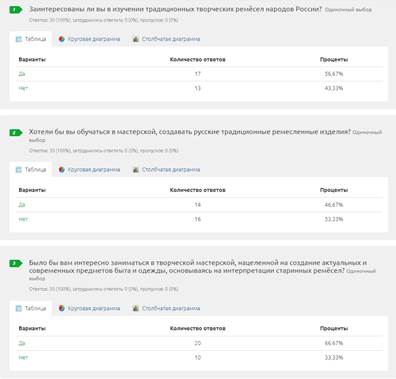Image resolution: width=396 pixels, height=379 pixels.
Task: Click the table icon in second question
Action: tap(19, 170)
